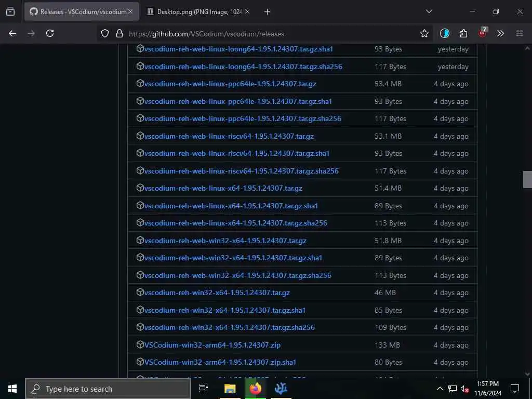Image resolution: width=532 pixels, height=399 pixels.
Task: Show more tools overflow chevrons
Action: click(x=500, y=33)
